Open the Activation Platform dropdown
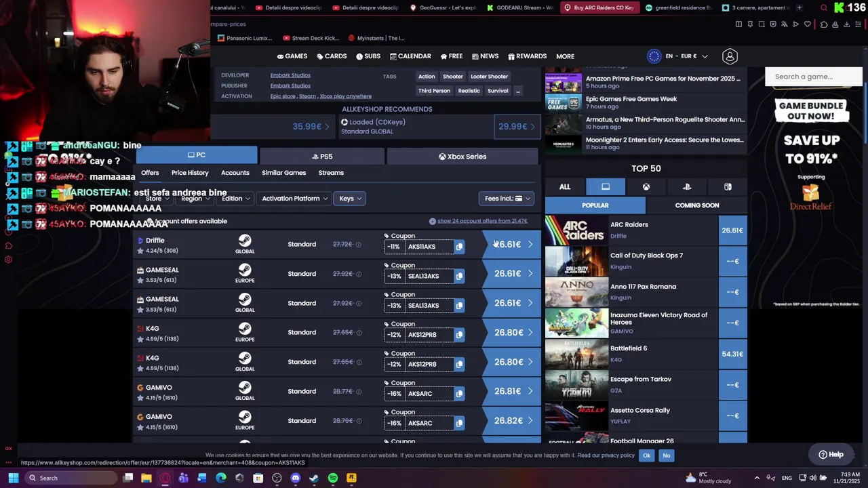The height and width of the screenshot is (488, 868). click(x=294, y=199)
